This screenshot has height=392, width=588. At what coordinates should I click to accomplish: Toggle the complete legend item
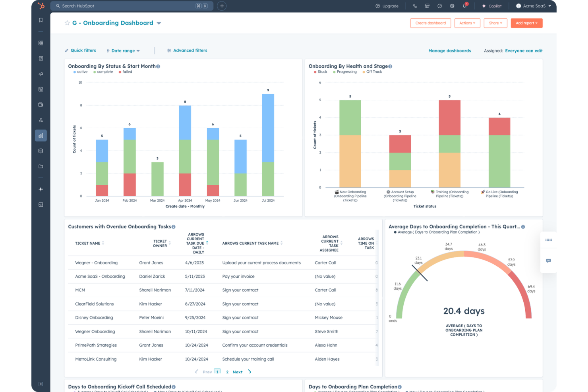103,72
